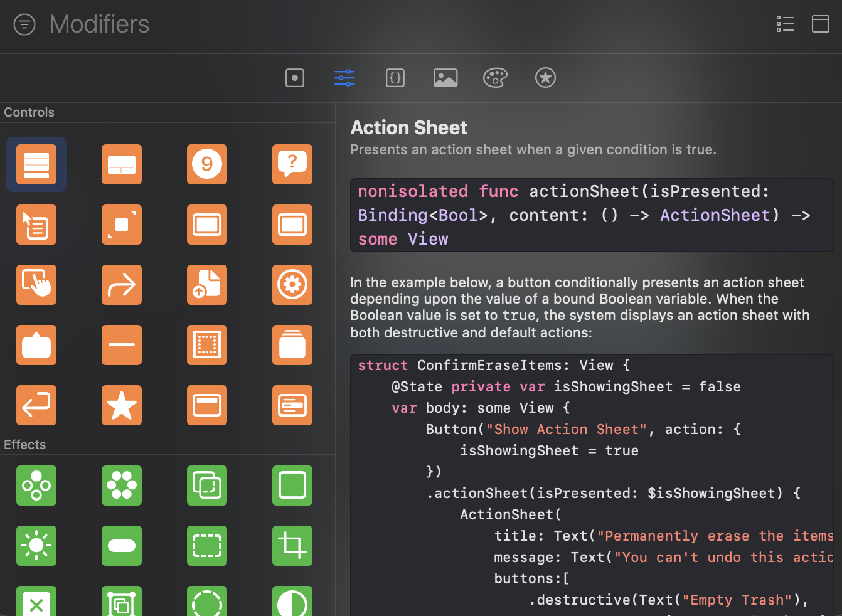Select the document with upload arrow modifier

tap(207, 285)
